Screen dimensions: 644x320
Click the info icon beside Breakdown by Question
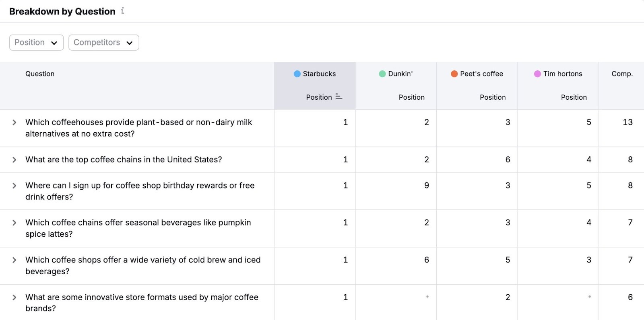123,11
